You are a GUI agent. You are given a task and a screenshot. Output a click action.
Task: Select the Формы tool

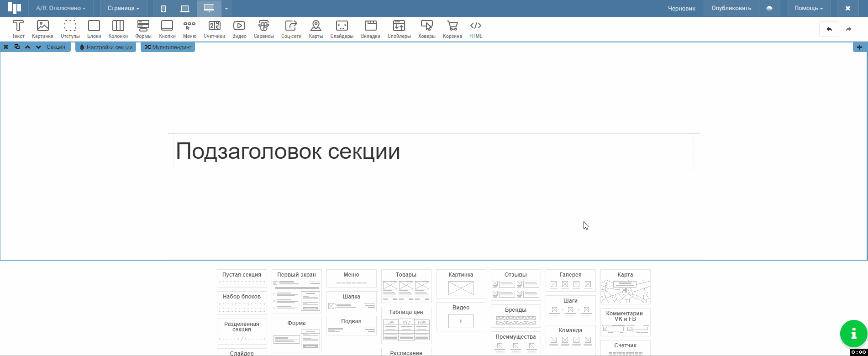143,29
